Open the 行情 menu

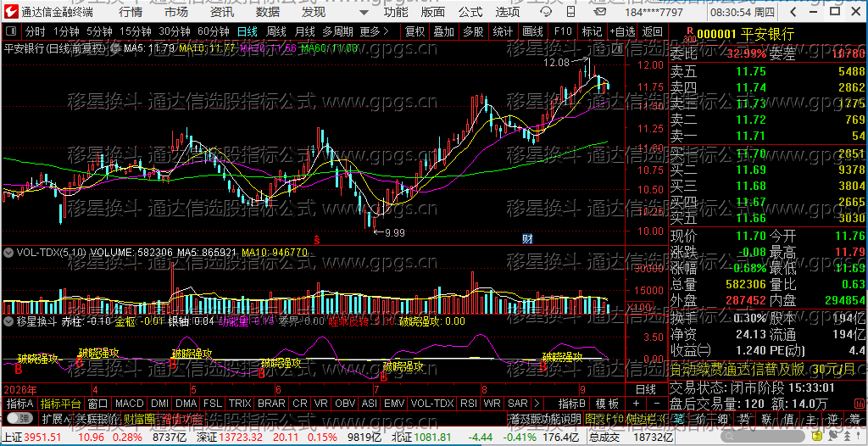click(130, 12)
